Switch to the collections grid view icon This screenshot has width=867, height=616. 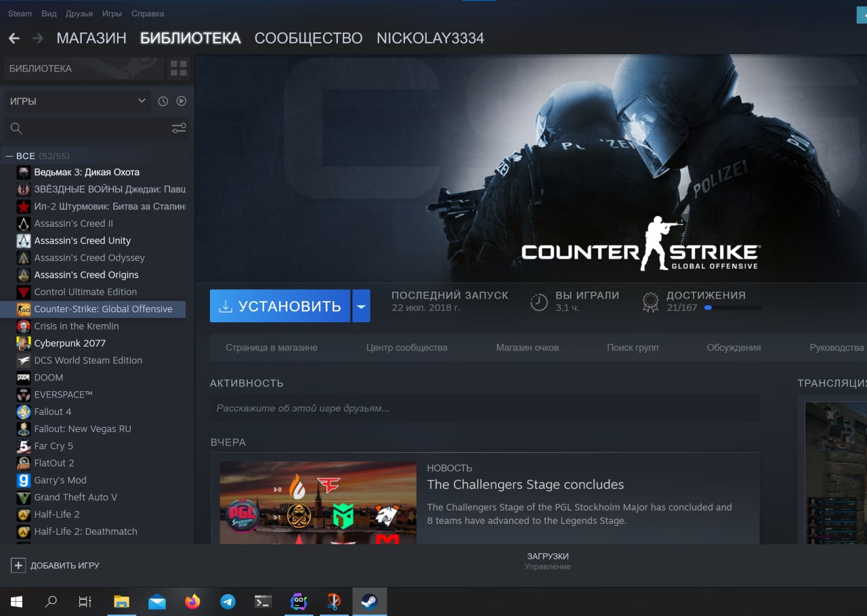tap(179, 68)
